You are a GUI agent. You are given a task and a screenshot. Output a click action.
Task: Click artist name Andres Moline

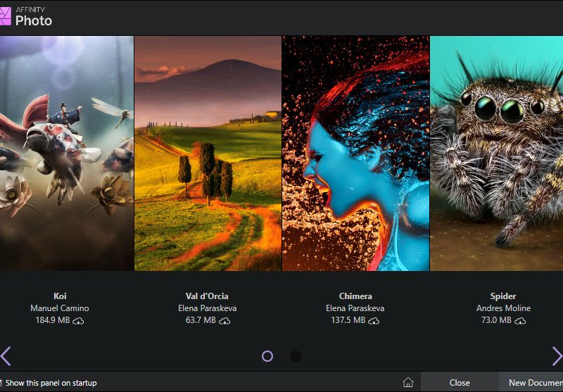[503, 308]
